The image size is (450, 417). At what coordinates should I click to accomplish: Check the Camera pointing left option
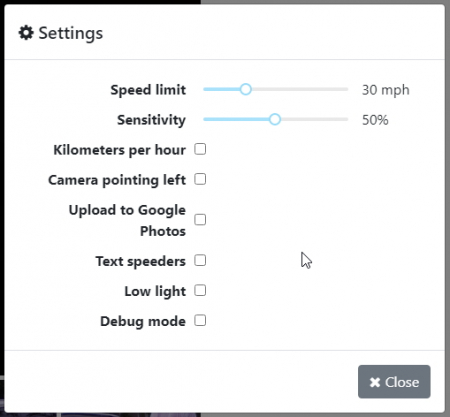tap(200, 179)
